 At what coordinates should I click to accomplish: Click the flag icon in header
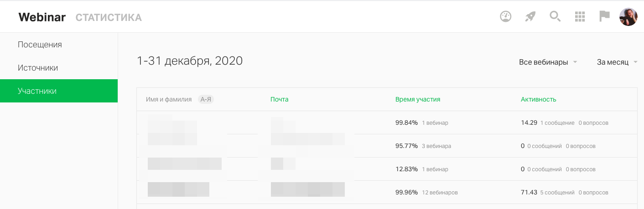[604, 17]
